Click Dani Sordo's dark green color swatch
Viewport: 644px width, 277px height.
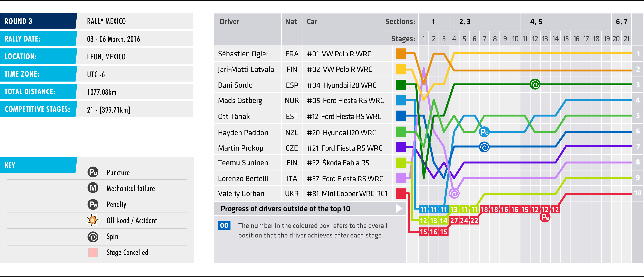401,85
